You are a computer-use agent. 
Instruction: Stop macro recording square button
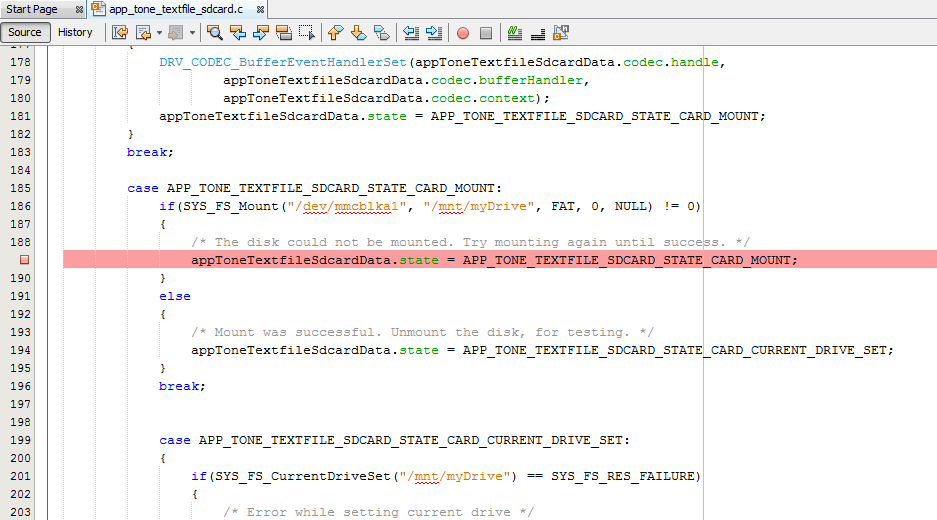point(486,33)
